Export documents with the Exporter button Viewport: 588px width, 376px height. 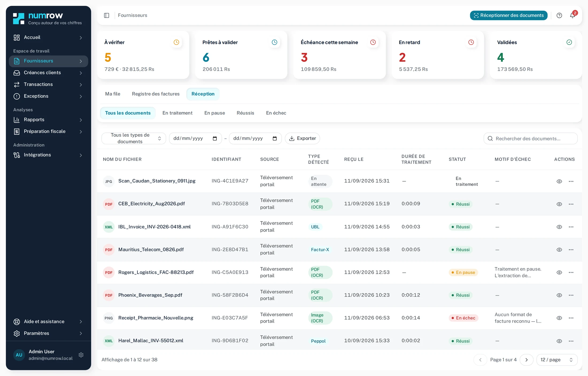pyautogui.click(x=303, y=138)
